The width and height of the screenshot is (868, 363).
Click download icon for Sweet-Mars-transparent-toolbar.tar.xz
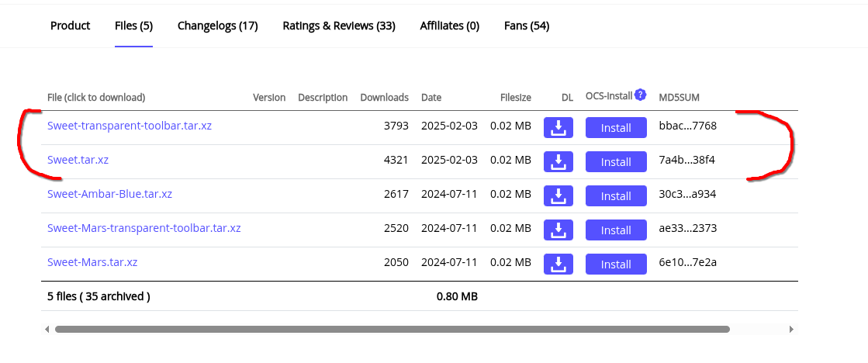pos(558,230)
